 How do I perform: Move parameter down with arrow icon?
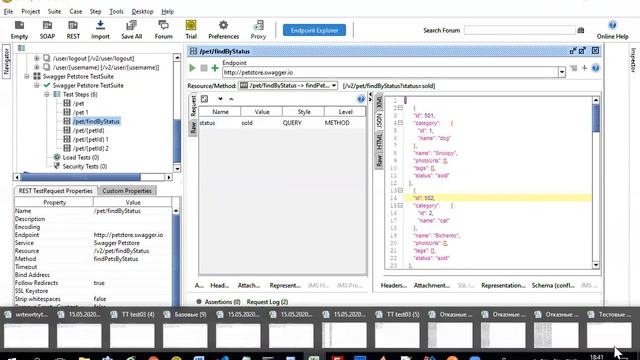click(220, 99)
